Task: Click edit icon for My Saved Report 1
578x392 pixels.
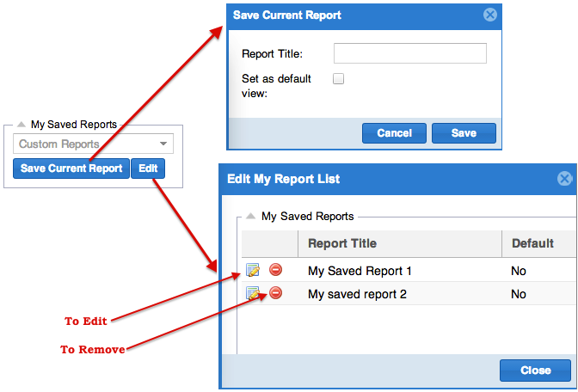Action: (253, 270)
